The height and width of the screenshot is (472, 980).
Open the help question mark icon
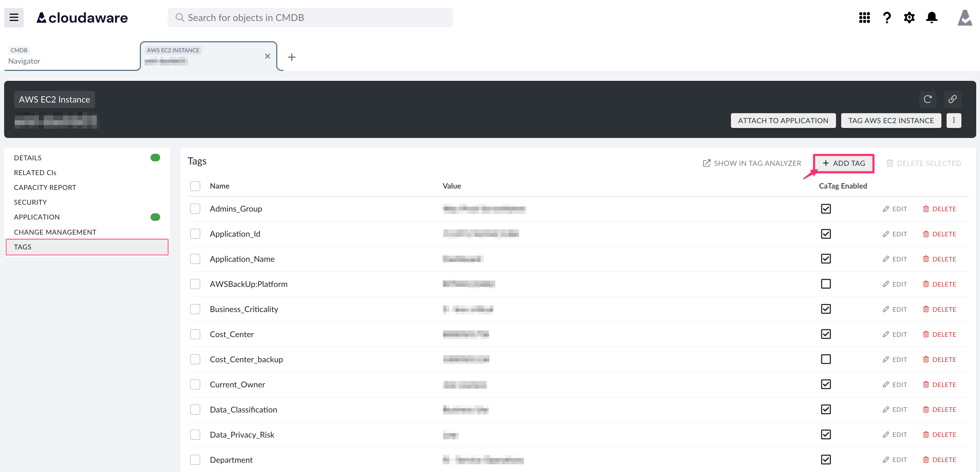click(x=887, y=18)
